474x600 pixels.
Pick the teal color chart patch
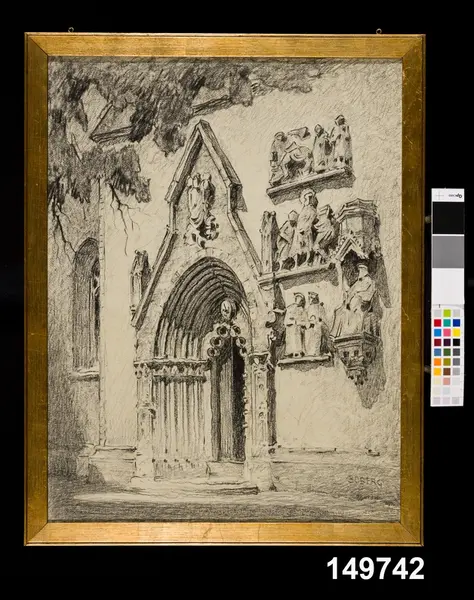(447, 323)
